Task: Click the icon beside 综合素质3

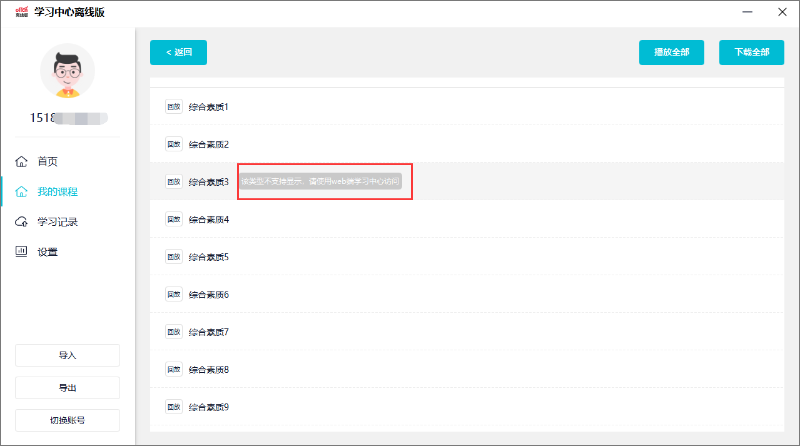Action: (x=173, y=182)
